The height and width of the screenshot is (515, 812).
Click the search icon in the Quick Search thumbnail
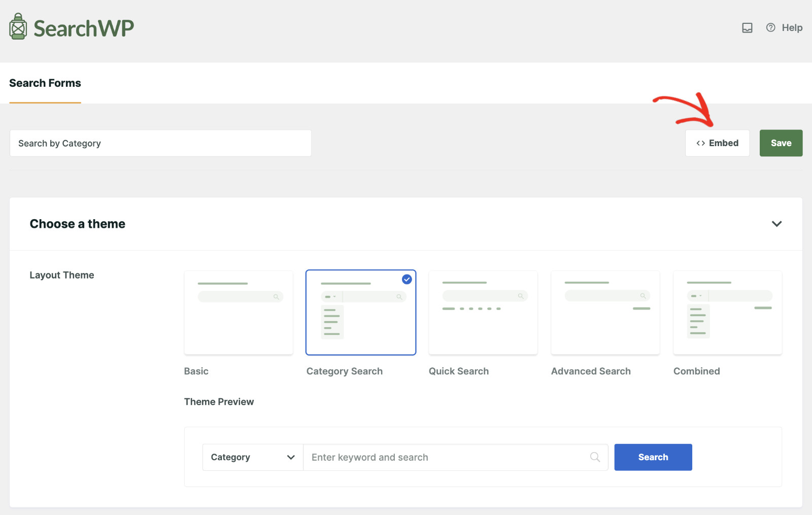521,296
